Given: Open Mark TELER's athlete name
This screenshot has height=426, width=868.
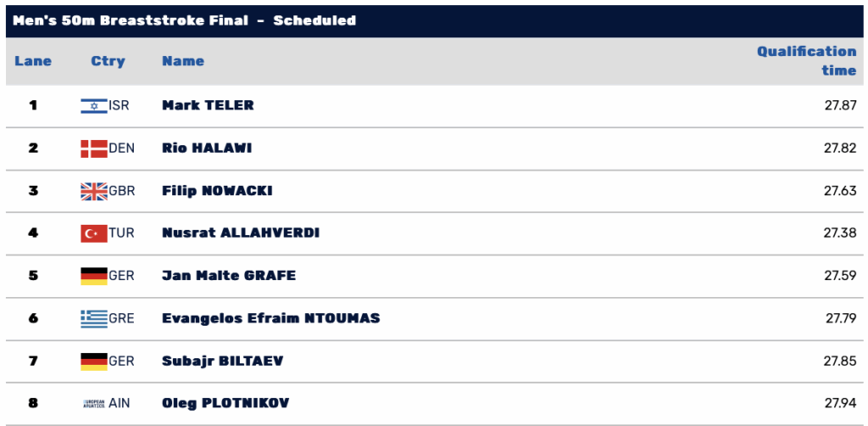Looking at the screenshot, I should 208,105.
